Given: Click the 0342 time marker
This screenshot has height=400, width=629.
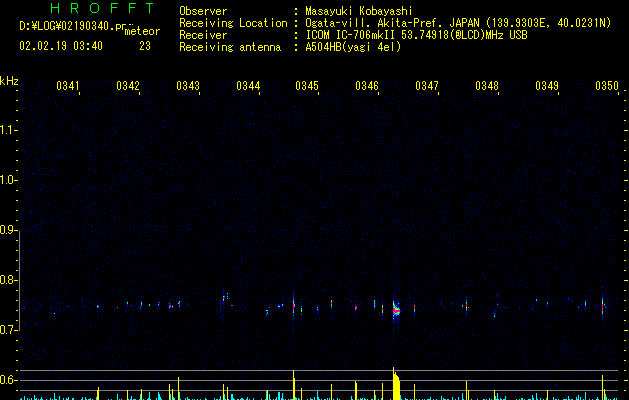Looking at the screenshot, I should (128, 86).
